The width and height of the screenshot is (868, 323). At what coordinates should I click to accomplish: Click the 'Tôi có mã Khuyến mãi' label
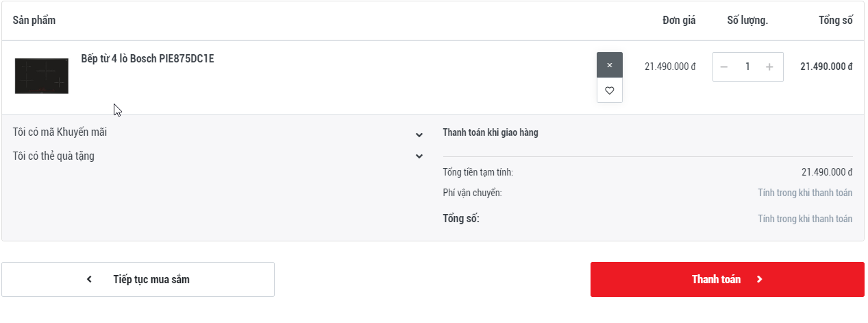click(60, 132)
